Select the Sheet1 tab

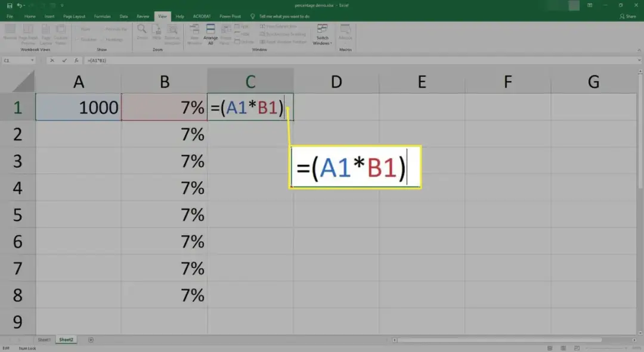point(44,339)
